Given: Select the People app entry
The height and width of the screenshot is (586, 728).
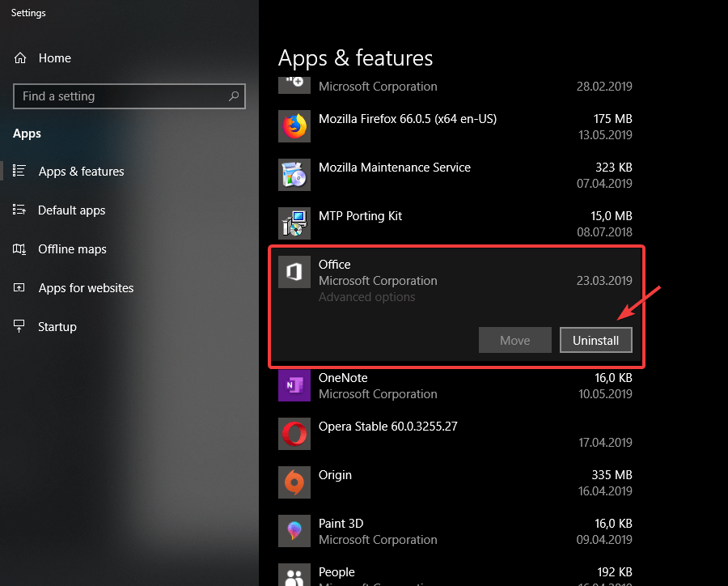Looking at the screenshot, I should click(x=455, y=575).
